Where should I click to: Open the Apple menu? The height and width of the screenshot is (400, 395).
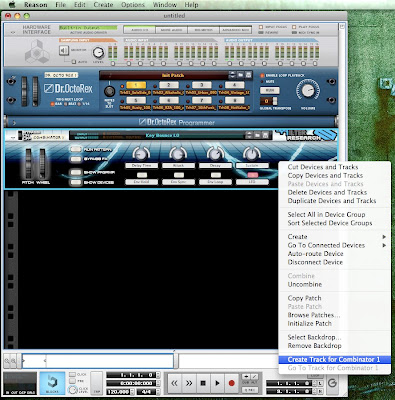tap(12, 5)
